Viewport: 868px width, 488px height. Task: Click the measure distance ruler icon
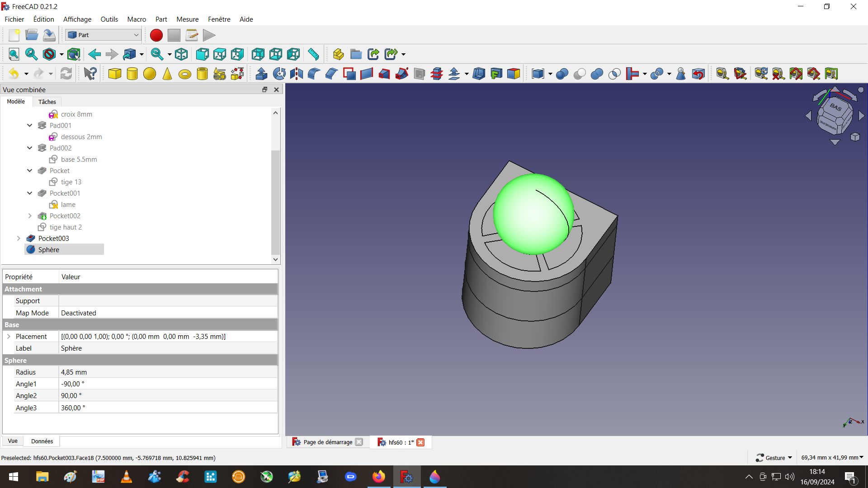point(313,54)
